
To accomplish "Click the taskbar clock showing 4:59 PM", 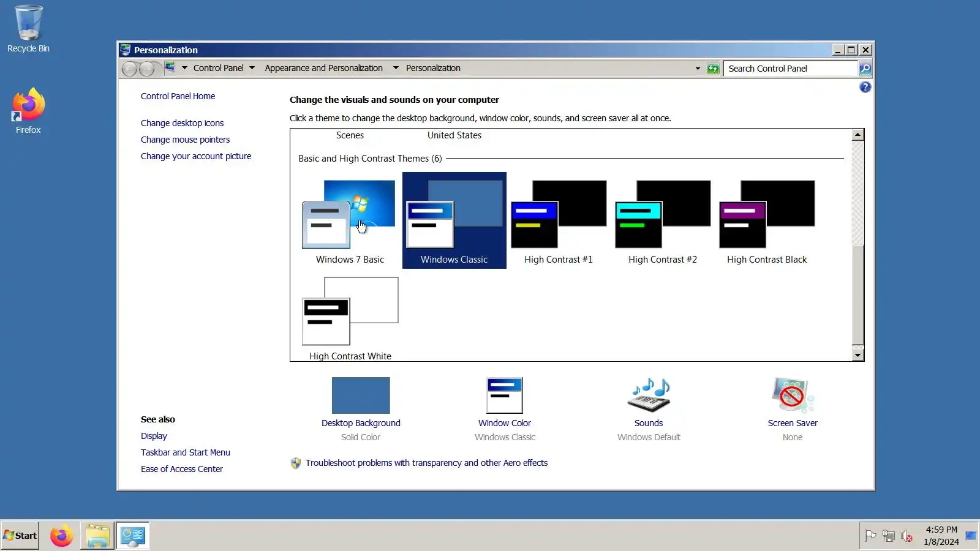I will 941,536.
